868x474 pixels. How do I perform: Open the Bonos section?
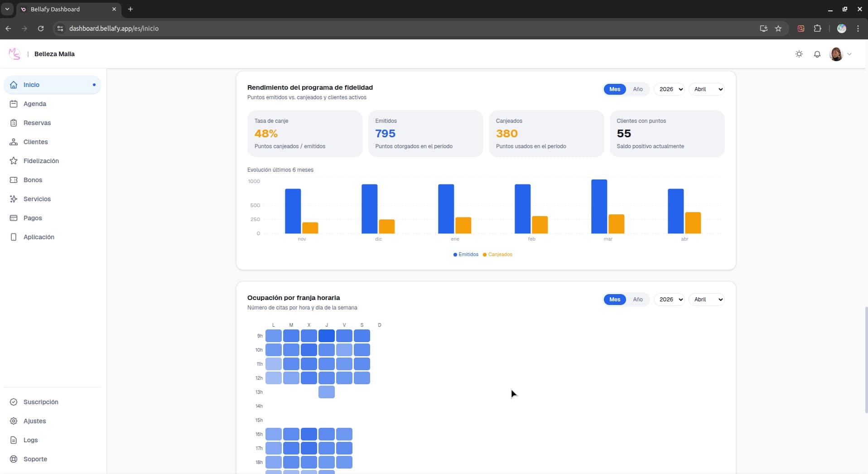coord(32,180)
